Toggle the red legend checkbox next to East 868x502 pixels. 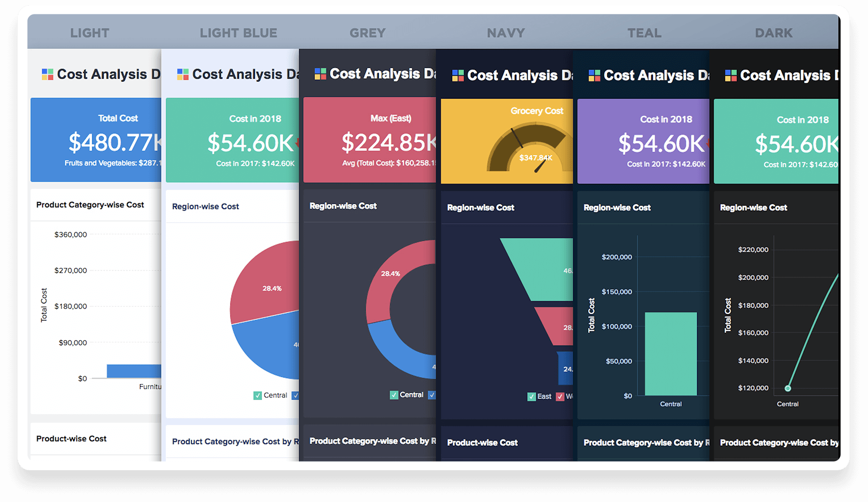[x=560, y=396]
